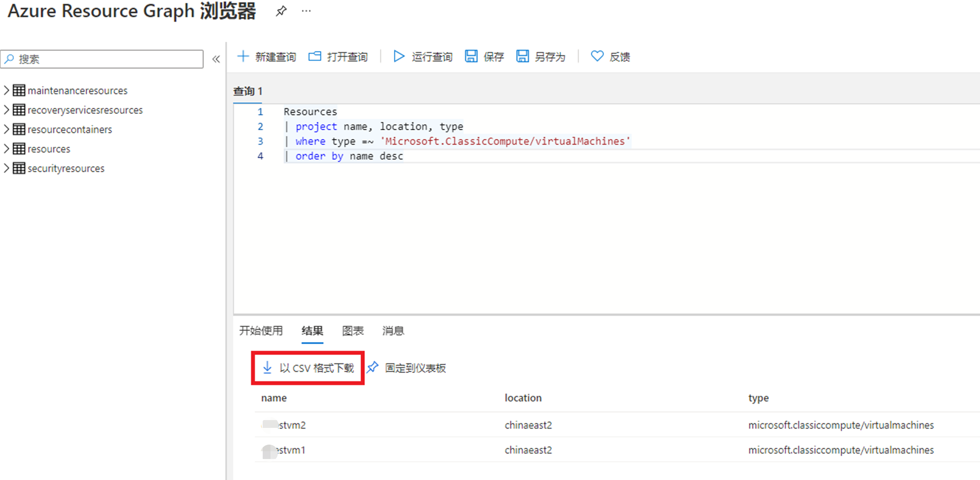Viewport: 980px width, 480px height.
Task: Click the 另存为 save-as icon
Action: click(x=522, y=56)
